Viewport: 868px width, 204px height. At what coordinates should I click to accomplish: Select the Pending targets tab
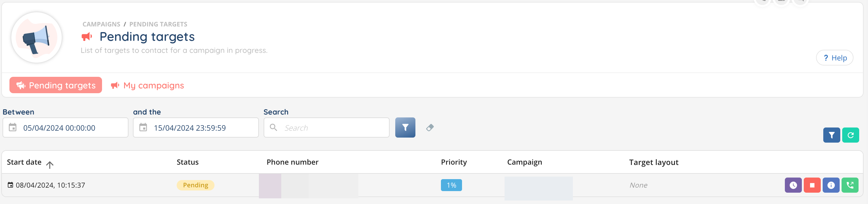tap(56, 85)
